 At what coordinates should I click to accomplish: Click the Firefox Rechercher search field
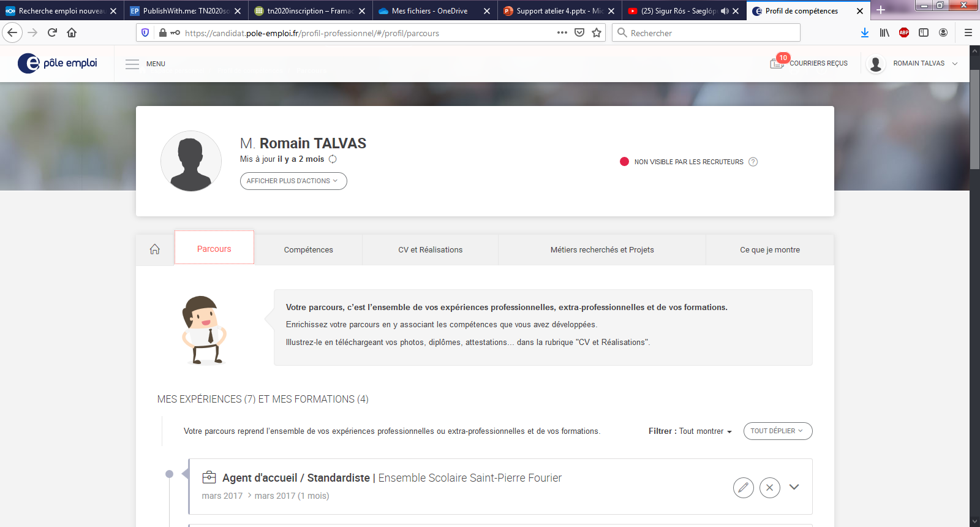[x=710, y=33]
